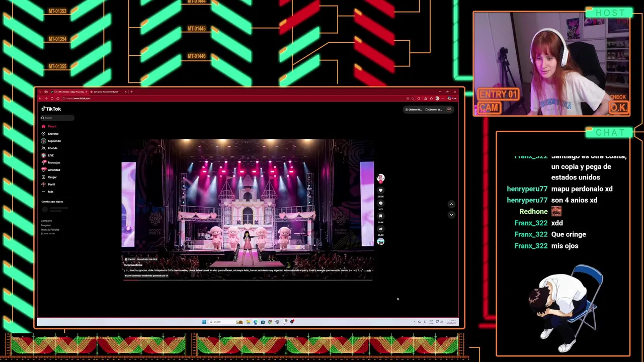Open the tab search dropdown arrow
This screenshot has width=644, height=362.
pos(40,92)
